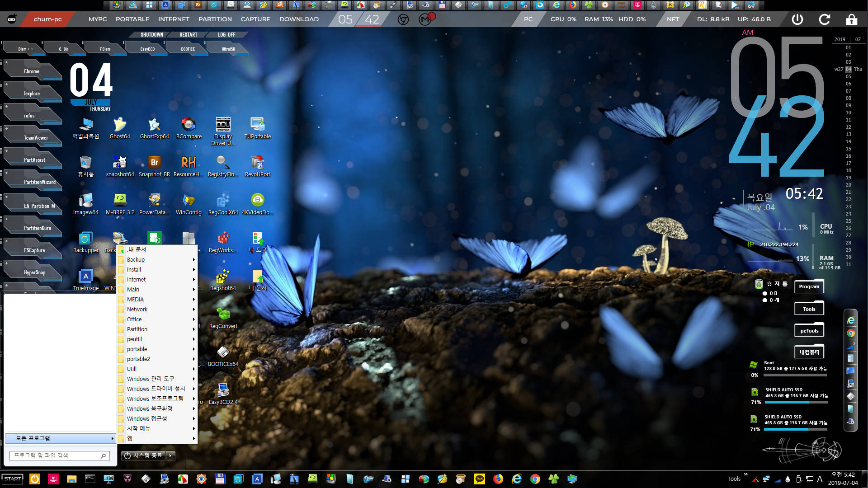The height and width of the screenshot is (488, 868).
Task: Open the Recycle Bin desktop icon
Action: pyautogui.click(x=85, y=166)
